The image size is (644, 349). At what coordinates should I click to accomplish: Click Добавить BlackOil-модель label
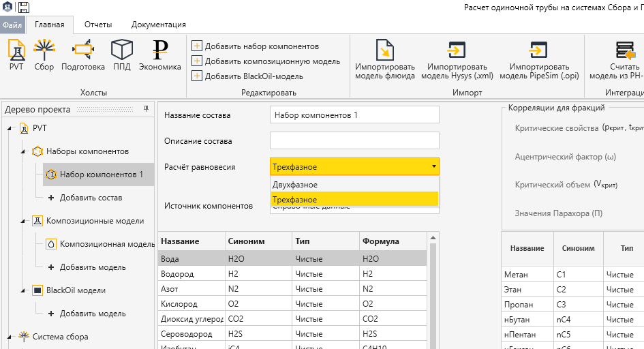tap(254, 76)
